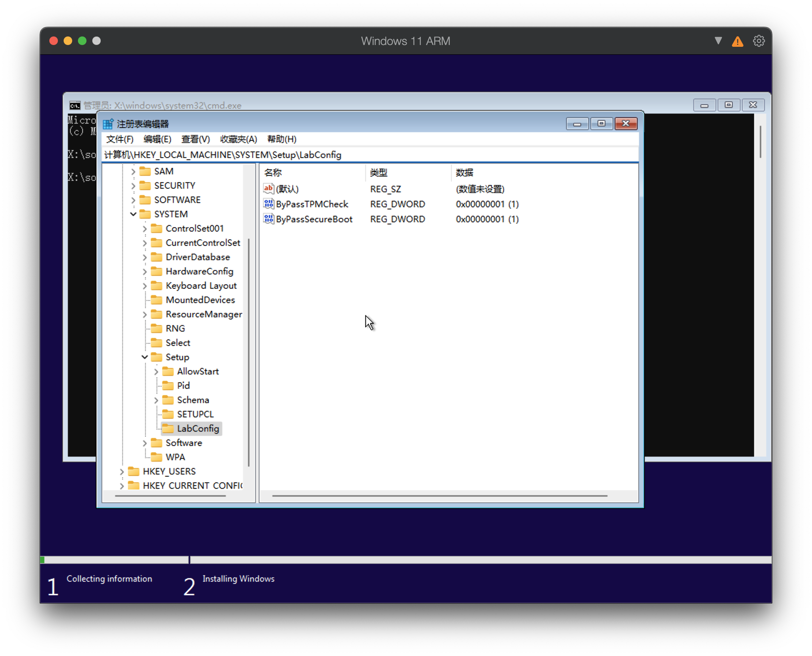
Task: Click the orange warning triangle icon
Action: (x=737, y=41)
